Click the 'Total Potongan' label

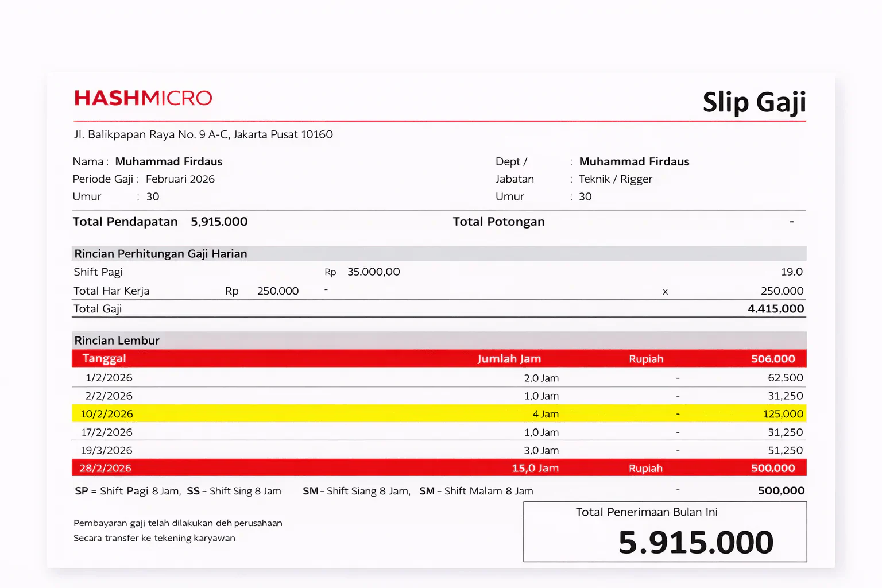point(498,222)
